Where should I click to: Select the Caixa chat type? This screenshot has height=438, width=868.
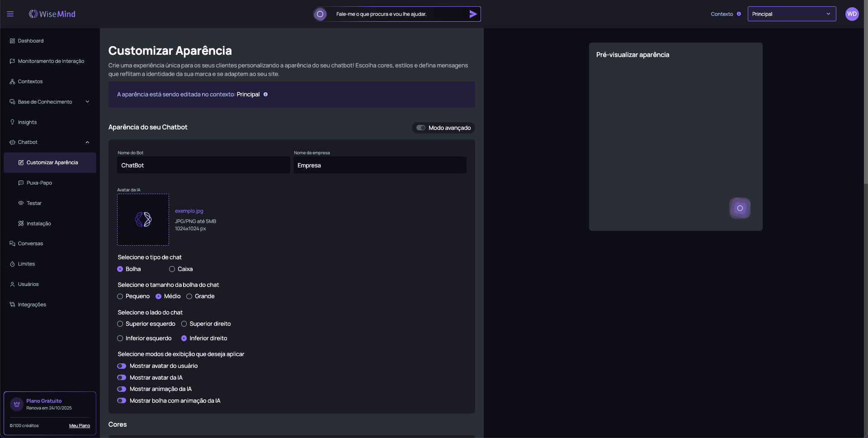coord(172,269)
